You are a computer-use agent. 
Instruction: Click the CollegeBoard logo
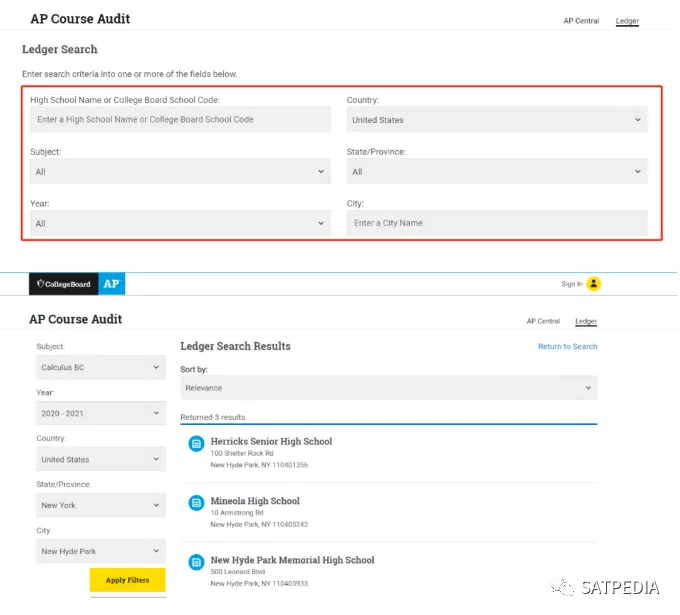pos(64,284)
